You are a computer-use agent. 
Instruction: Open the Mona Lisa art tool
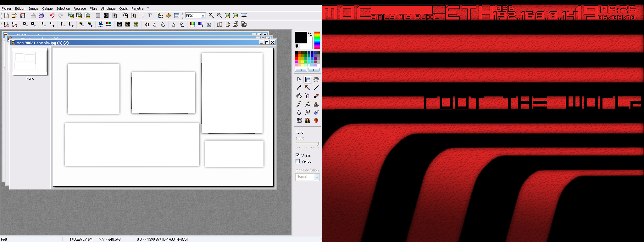coord(308,120)
